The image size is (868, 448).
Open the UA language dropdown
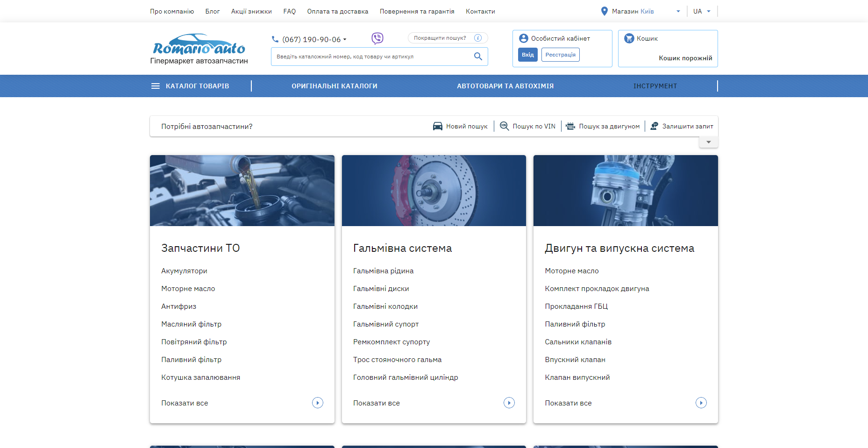[702, 11]
